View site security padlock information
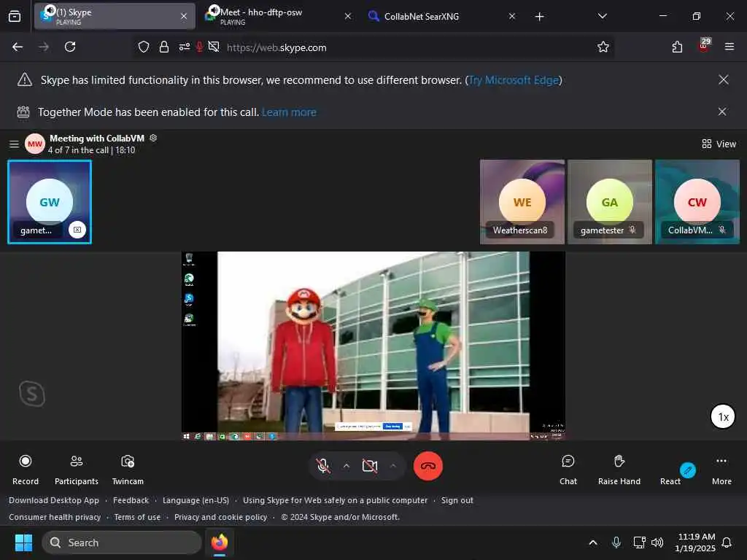Viewport: 747px width, 560px height. point(164,47)
